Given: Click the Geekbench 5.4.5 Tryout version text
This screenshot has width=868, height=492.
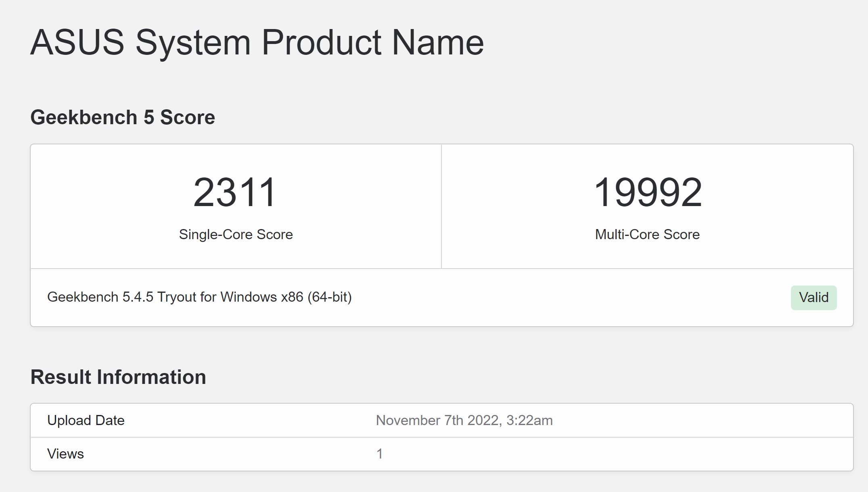Looking at the screenshot, I should 199,297.
